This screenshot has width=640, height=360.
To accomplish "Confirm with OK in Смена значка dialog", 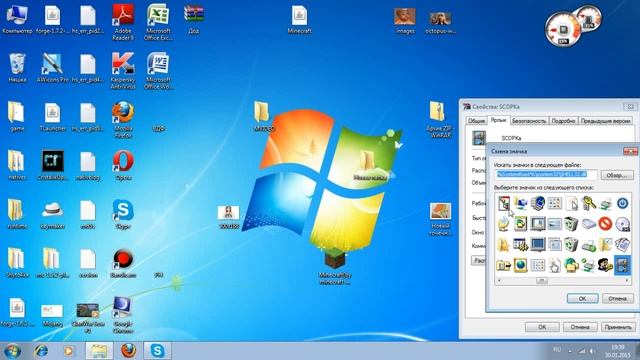I will pos(582,298).
